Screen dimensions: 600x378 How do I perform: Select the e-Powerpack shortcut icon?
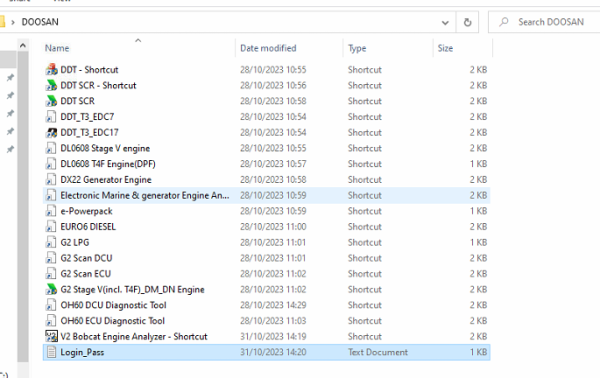[51, 211]
